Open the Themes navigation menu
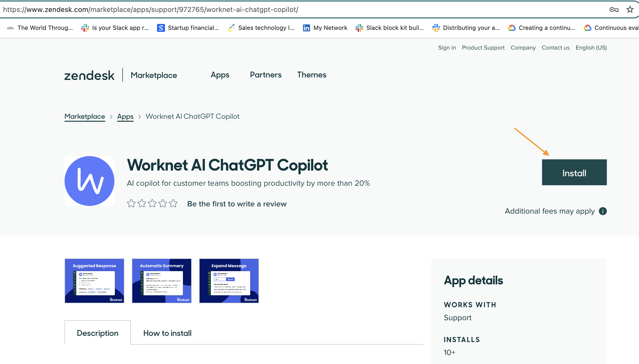 312,75
